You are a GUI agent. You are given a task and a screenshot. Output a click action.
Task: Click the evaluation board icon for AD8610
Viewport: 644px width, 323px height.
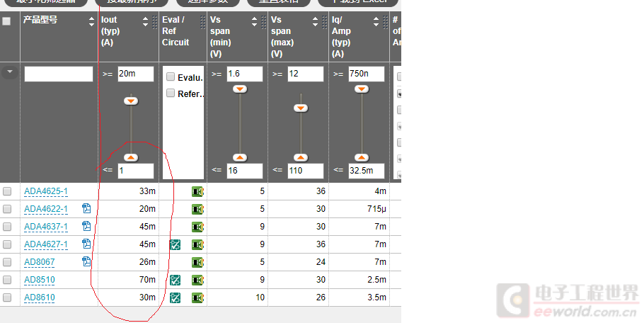197,297
